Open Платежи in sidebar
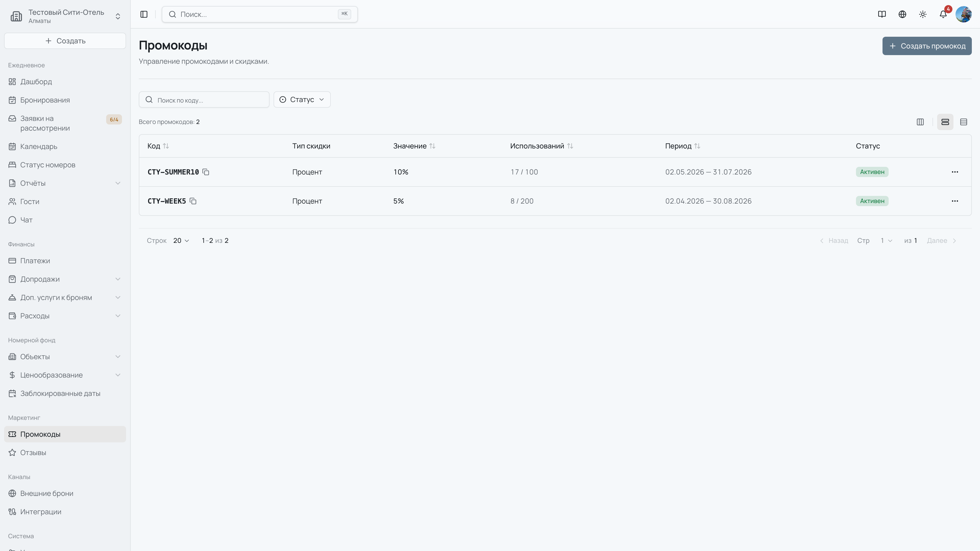 pos(65,260)
